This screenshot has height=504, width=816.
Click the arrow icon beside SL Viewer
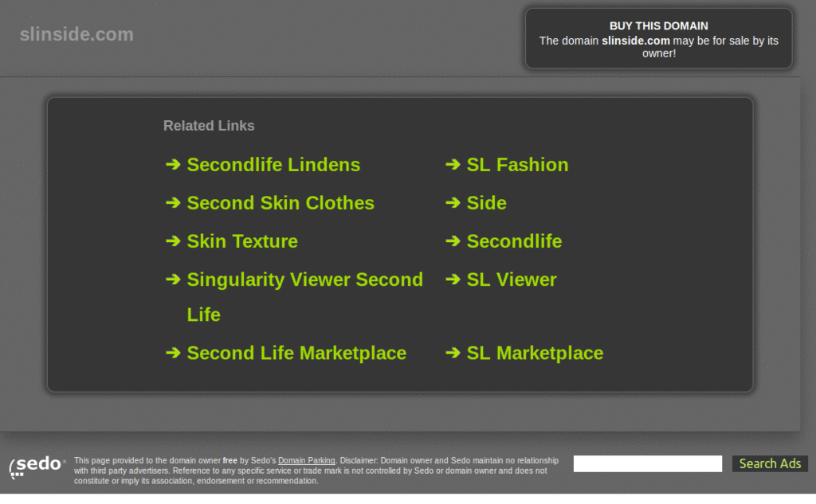pyautogui.click(x=453, y=279)
